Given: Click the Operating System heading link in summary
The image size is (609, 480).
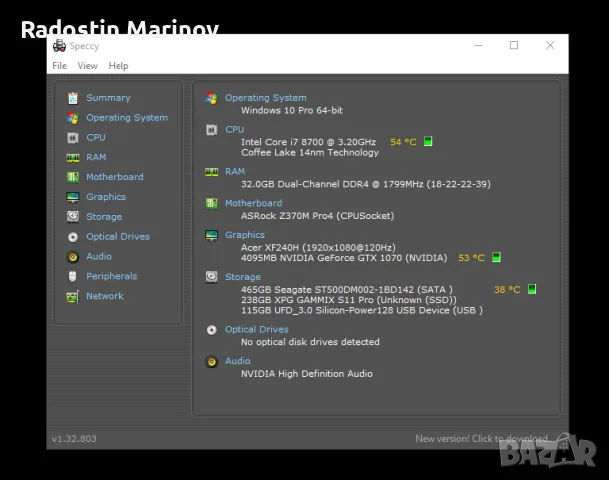Looking at the screenshot, I should (x=266, y=98).
